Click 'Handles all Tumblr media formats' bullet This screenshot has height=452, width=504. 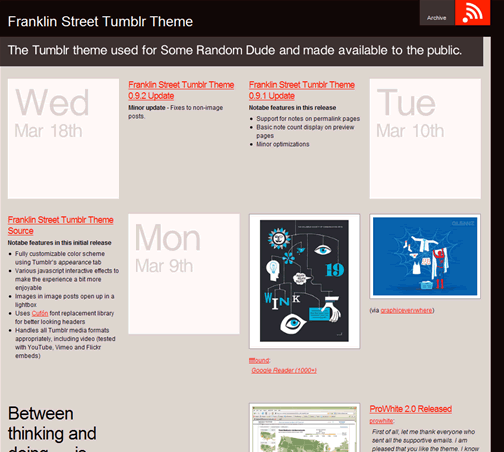point(65,343)
